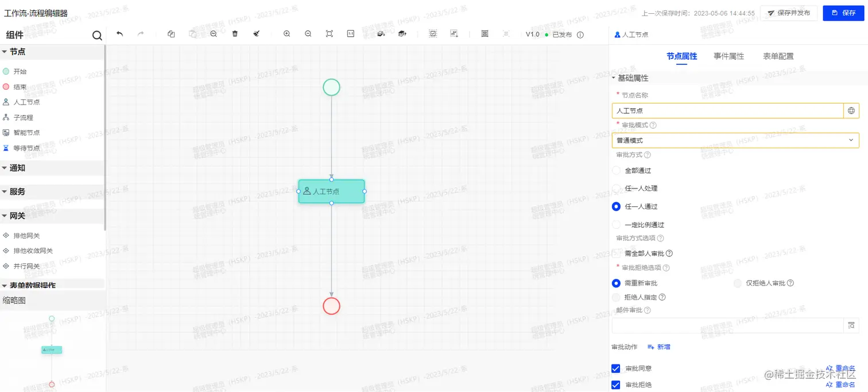
Task: Select the 全部通过 radio option
Action: [x=617, y=171]
